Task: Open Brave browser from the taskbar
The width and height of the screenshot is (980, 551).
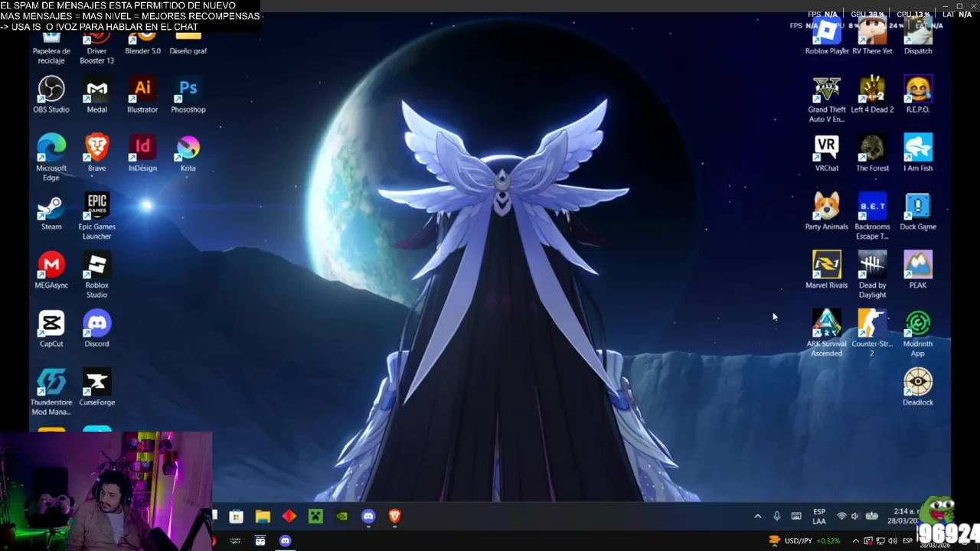Action: [395, 517]
